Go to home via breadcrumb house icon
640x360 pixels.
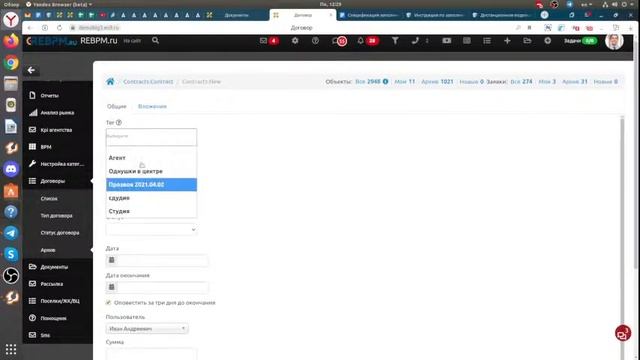click(x=110, y=82)
